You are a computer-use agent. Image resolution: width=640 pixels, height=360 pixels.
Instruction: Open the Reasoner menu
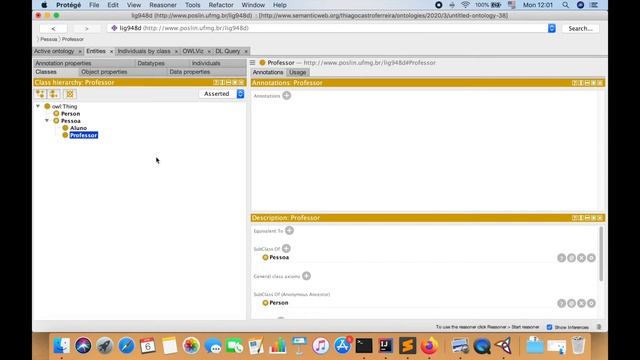[163, 5]
